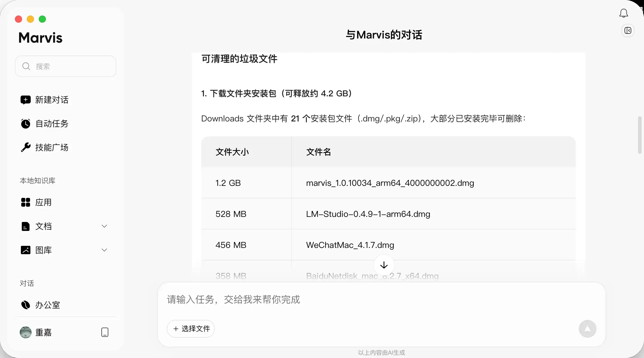Click the new chat bubble icon
This screenshot has width=644, height=358.
(26, 100)
